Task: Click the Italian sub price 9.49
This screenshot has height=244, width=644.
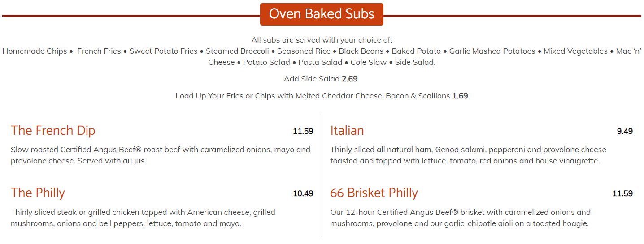Action: [624, 131]
